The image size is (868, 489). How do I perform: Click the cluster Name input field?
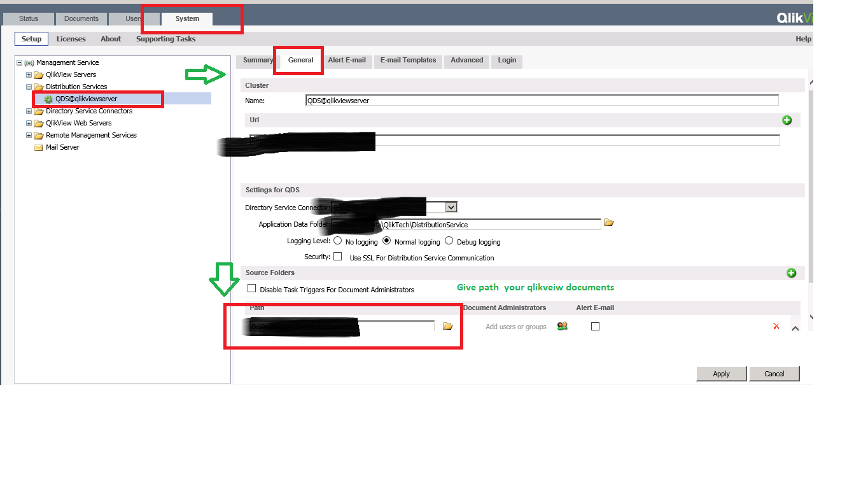(x=542, y=101)
